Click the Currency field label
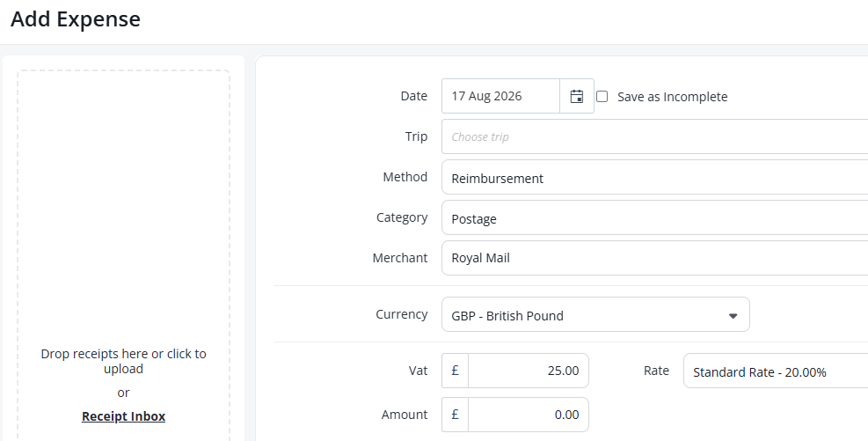The width and height of the screenshot is (868, 441). point(401,314)
